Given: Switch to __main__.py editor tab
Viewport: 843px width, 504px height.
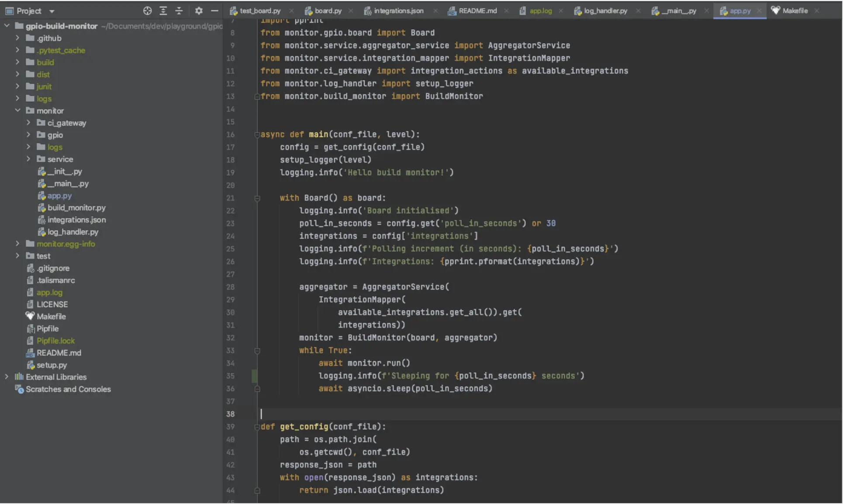Looking at the screenshot, I should [x=678, y=11].
